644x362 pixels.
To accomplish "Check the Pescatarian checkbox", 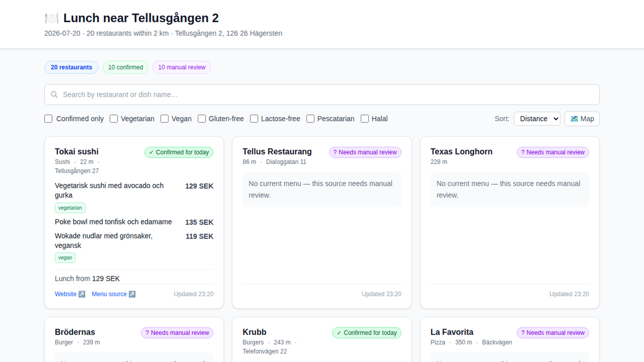I will pos(310,119).
